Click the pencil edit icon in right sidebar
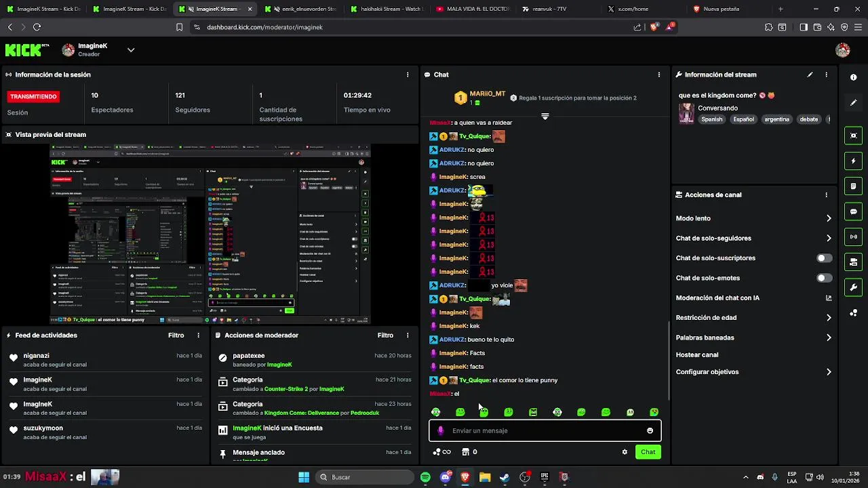 (854, 102)
